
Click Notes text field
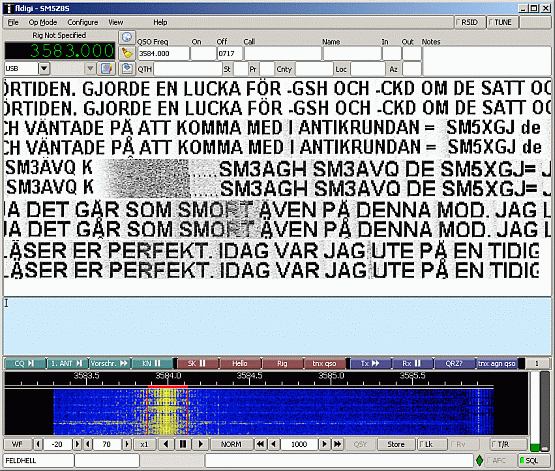[487, 61]
